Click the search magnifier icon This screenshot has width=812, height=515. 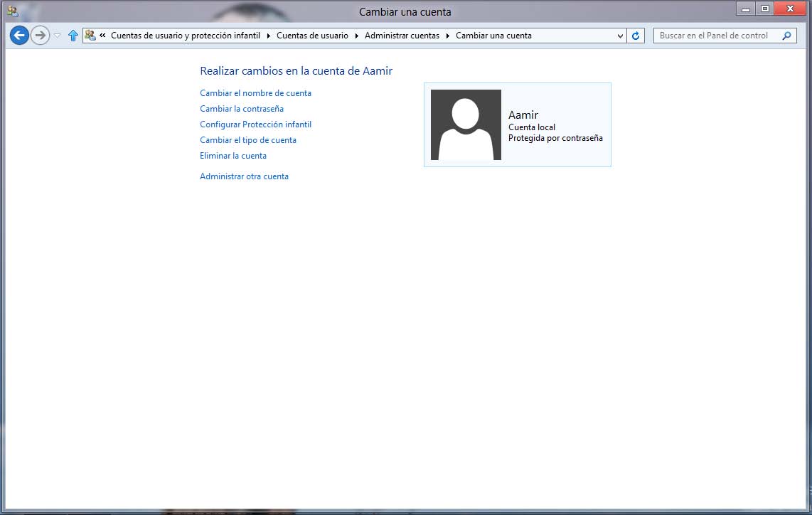(786, 36)
